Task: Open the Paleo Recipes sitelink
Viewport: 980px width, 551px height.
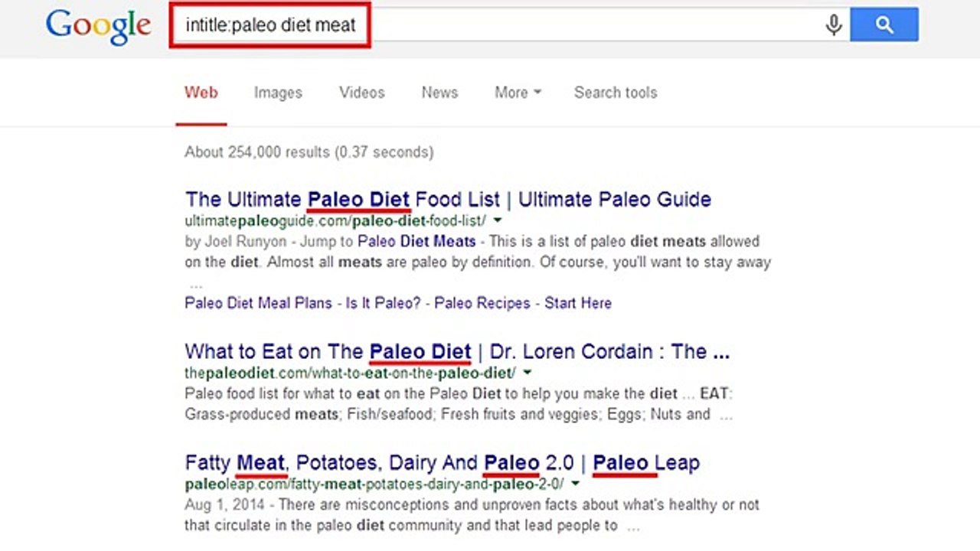Action: tap(482, 303)
